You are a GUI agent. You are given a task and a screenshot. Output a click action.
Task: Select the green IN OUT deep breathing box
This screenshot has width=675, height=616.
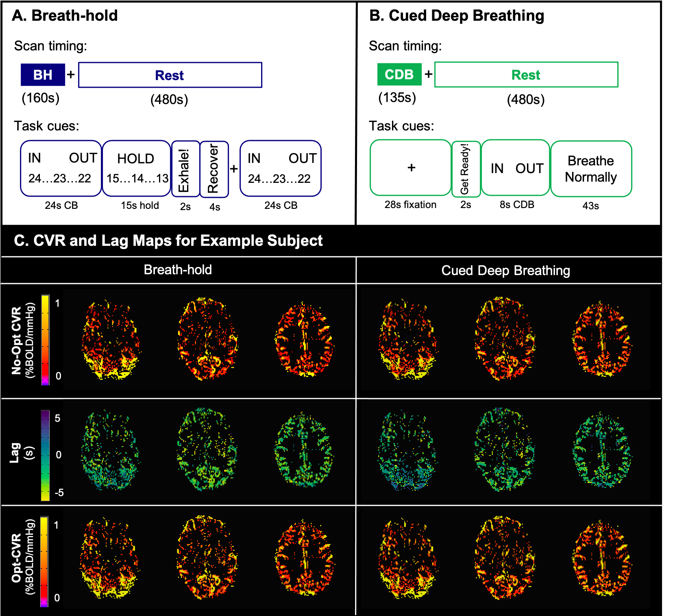point(516,168)
